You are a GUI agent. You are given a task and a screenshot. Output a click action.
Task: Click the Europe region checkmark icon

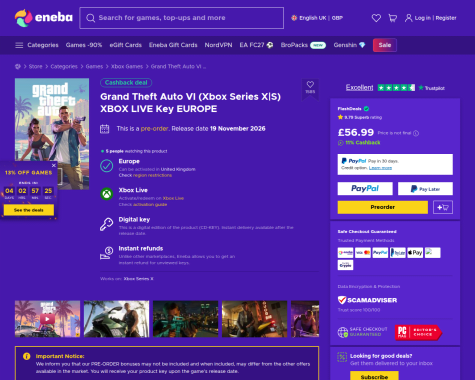click(107, 166)
